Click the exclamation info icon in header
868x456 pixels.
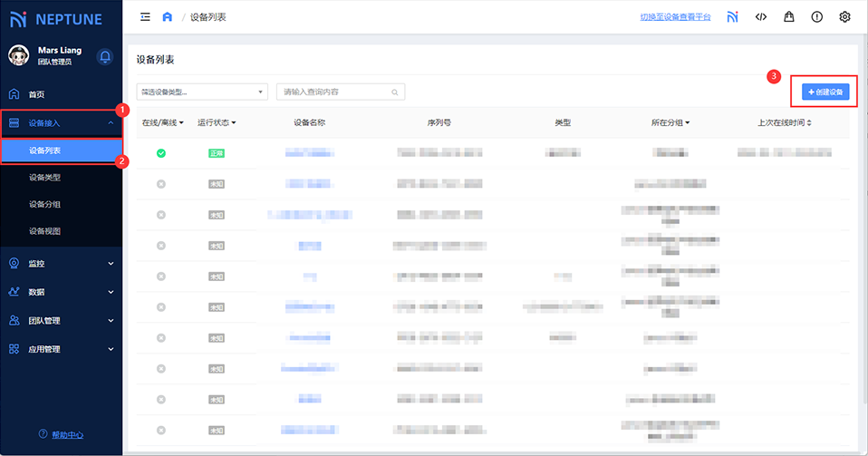click(816, 16)
